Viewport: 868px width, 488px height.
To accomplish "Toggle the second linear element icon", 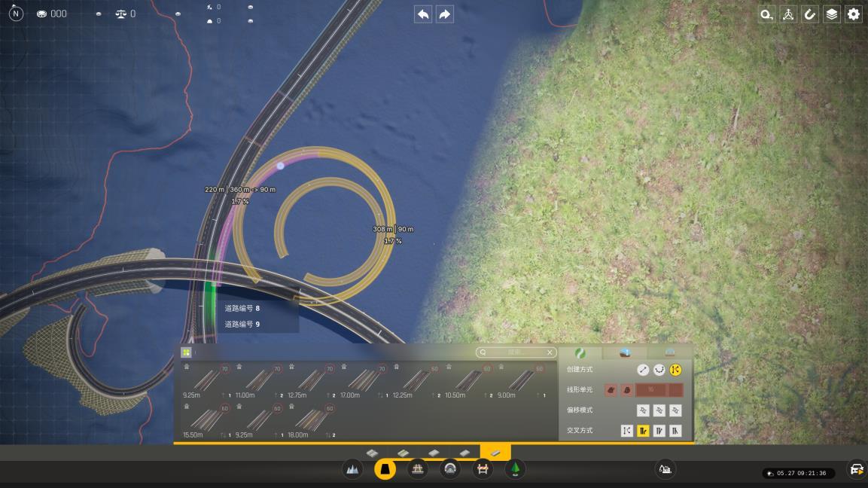I will click(x=626, y=390).
